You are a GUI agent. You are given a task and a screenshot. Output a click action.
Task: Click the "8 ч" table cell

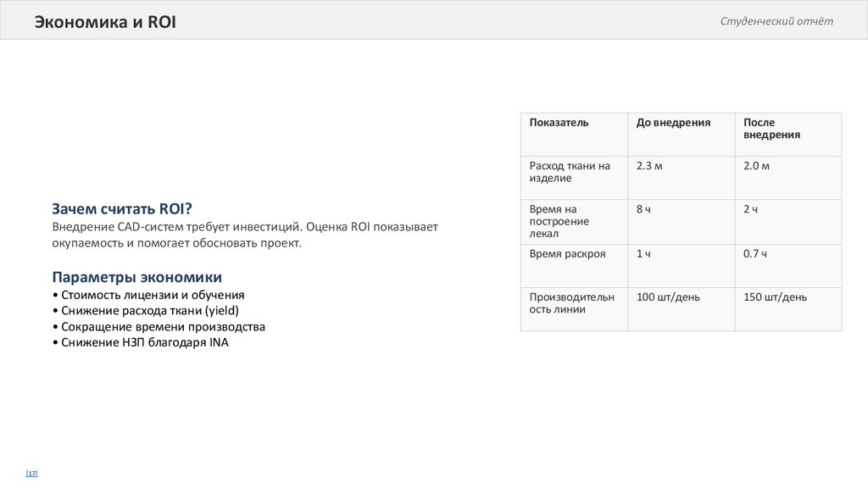coord(644,209)
